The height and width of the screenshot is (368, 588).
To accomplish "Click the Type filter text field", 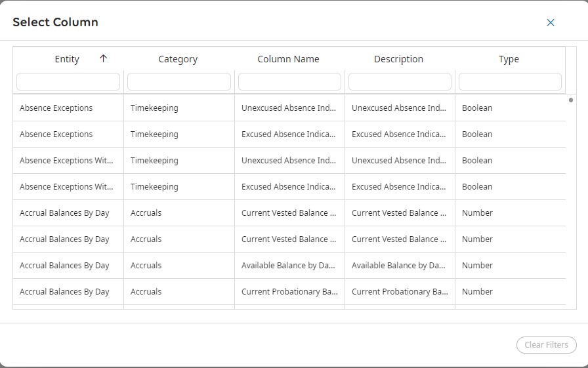I will [510, 81].
